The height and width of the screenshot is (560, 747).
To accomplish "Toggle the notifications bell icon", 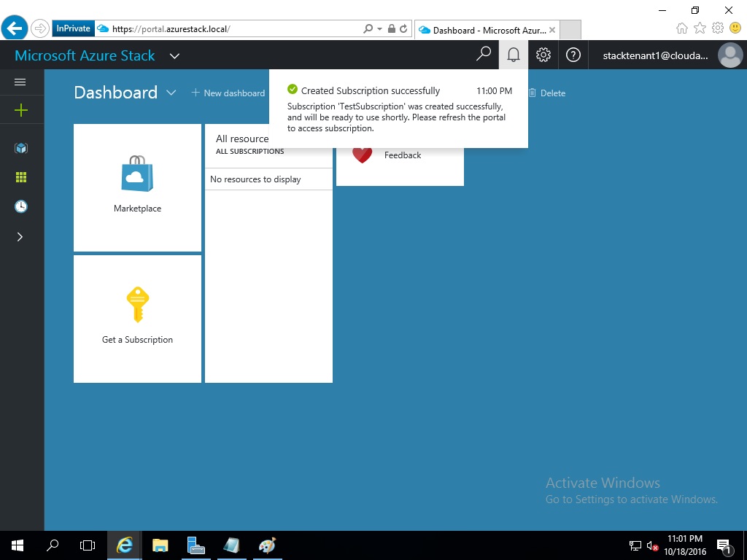I will 513,55.
